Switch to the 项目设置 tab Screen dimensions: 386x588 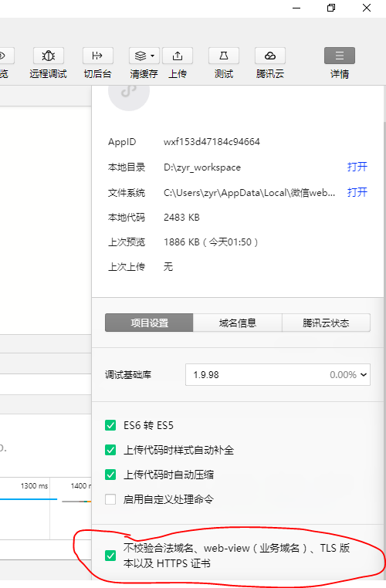(149, 323)
